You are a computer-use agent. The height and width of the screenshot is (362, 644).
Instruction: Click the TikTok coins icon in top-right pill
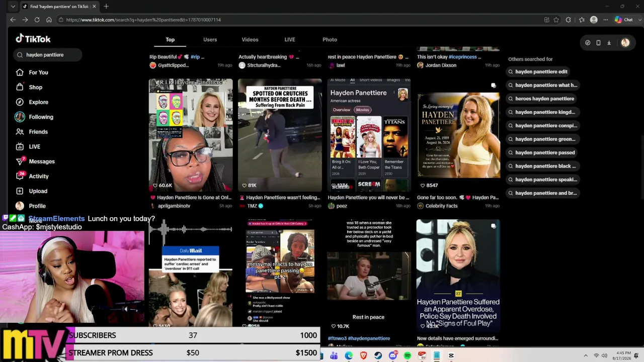588,43
